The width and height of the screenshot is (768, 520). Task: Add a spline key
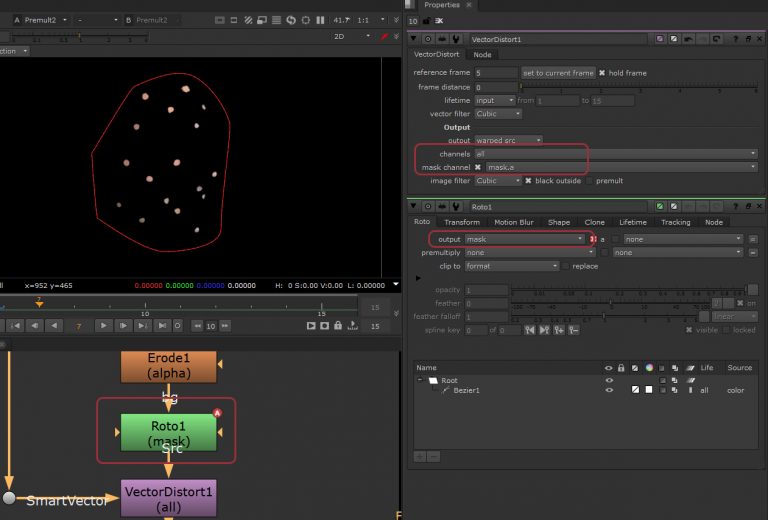[x=559, y=331]
